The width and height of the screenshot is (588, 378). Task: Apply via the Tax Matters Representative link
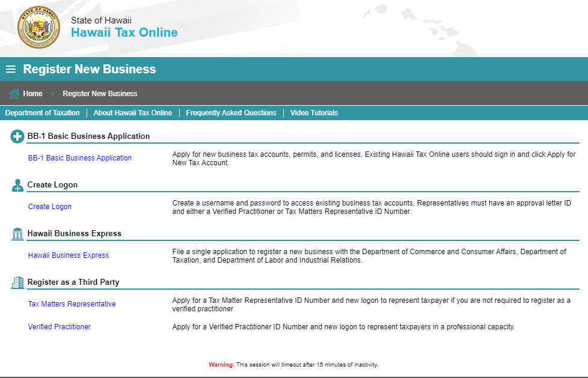tap(72, 303)
